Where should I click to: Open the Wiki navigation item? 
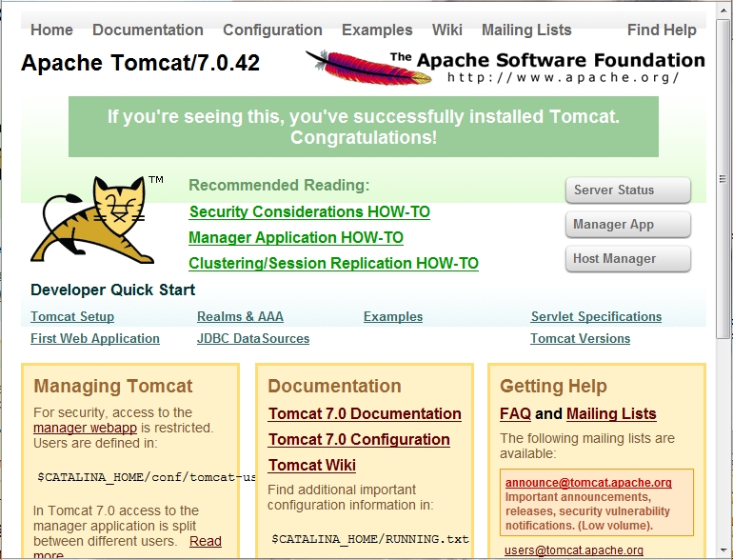pyautogui.click(x=447, y=30)
